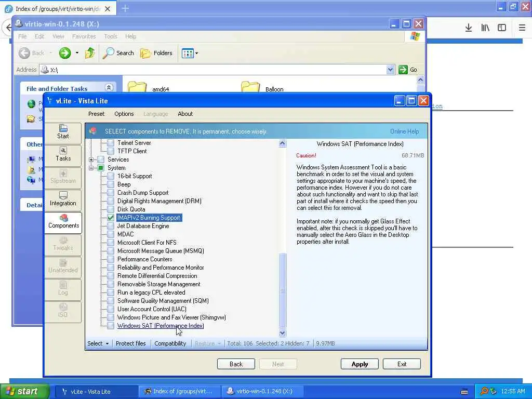The width and height of the screenshot is (532, 399).
Task: Click the keyboard icon in taskbar
Action: coord(464,392)
